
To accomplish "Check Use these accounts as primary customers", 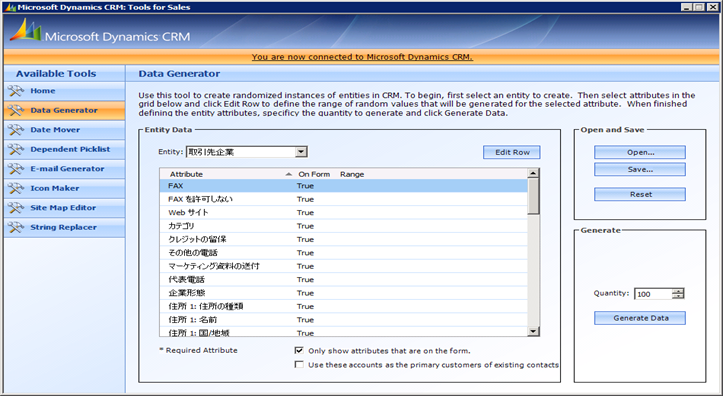I will click(299, 364).
